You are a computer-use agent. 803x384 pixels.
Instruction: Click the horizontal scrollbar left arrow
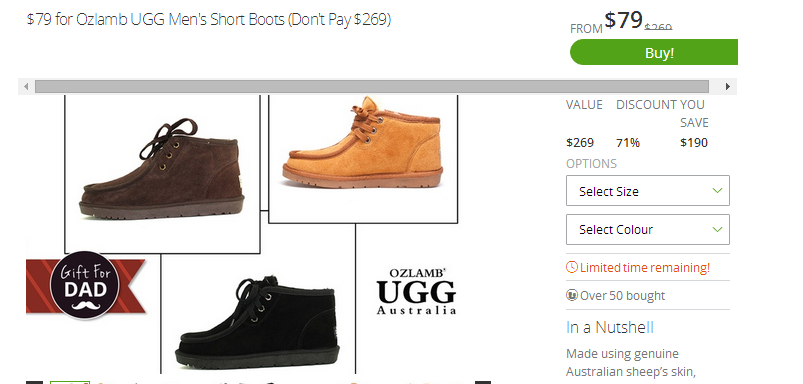pyautogui.click(x=26, y=87)
